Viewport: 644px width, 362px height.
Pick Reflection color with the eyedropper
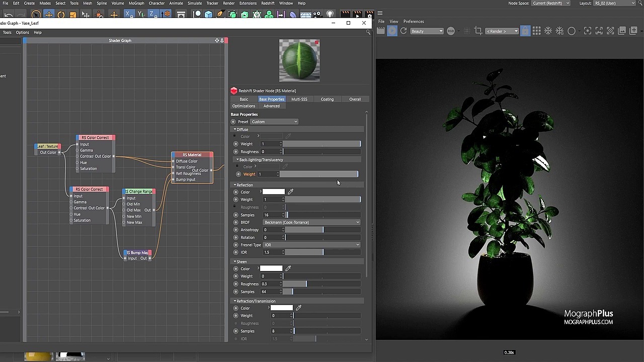[290, 192]
